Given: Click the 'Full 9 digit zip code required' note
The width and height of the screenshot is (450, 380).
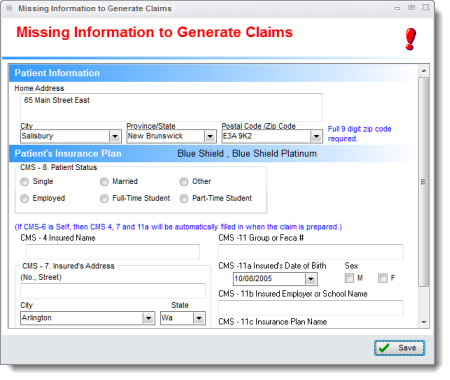Looking at the screenshot, I should [x=359, y=134].
